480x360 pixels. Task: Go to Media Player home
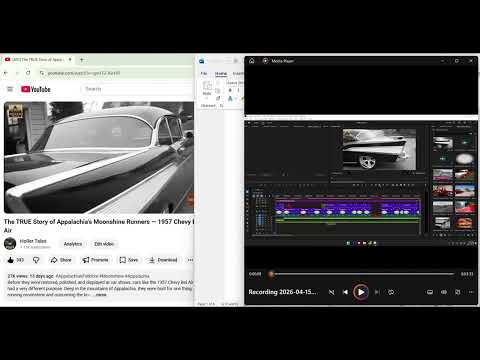click(x=252, y=61)
